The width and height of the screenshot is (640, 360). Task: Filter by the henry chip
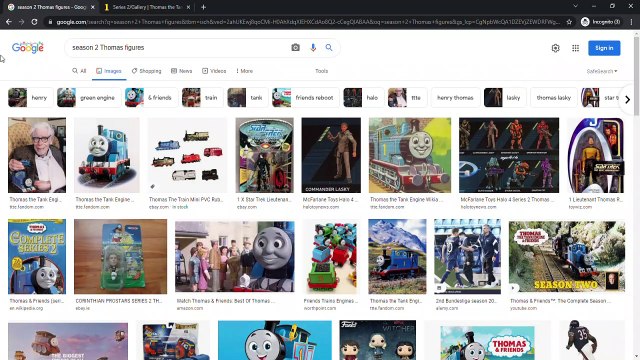pyautogui.click(x=31, y=98)
